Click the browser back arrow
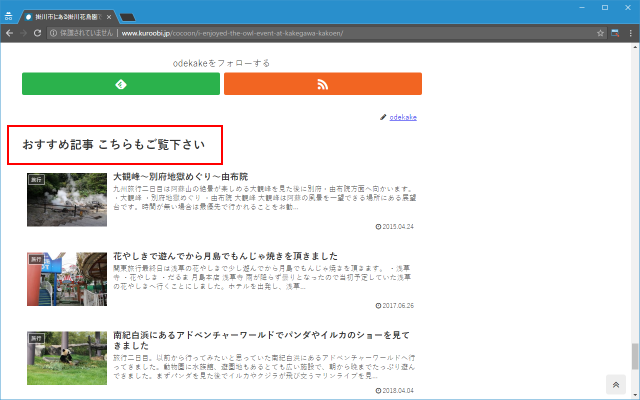This screenshot has height=400, width=640. [x=9, y=33]
